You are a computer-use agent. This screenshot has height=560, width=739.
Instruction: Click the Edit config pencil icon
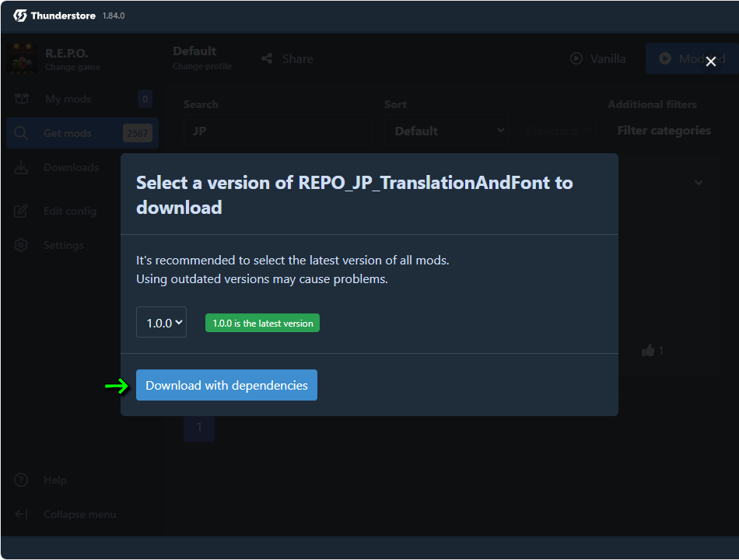[x=22, y=211]
